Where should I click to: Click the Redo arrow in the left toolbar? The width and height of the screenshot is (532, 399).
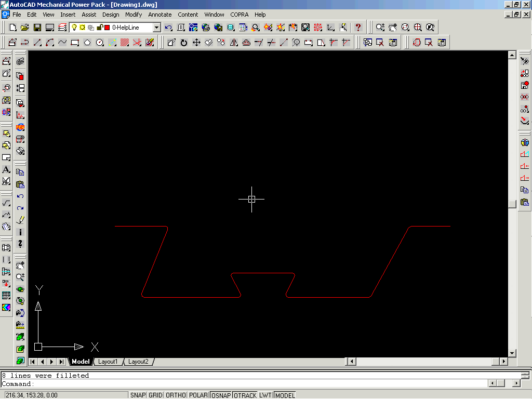coord(20,208)
